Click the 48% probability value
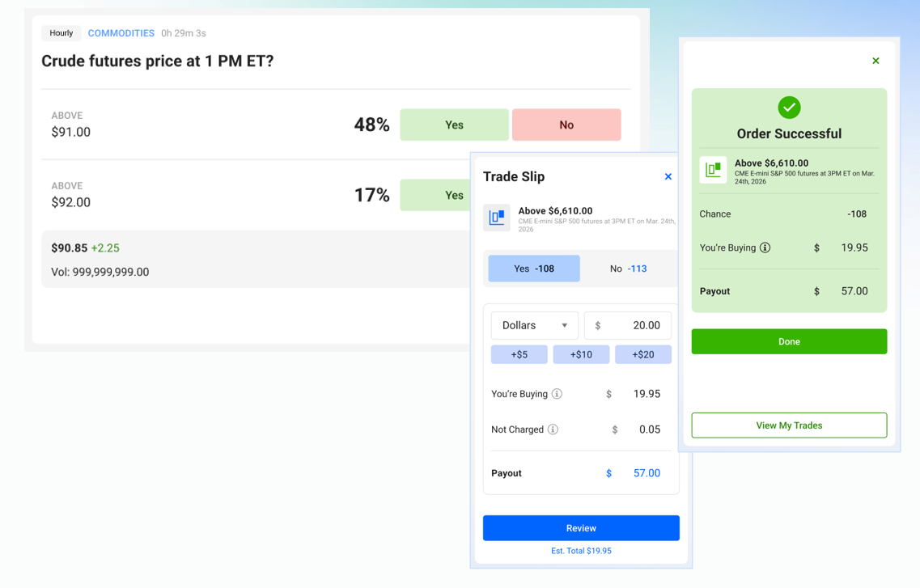This screenshot has height=588, width=920. pyautogui.click(x=372, y=125)
